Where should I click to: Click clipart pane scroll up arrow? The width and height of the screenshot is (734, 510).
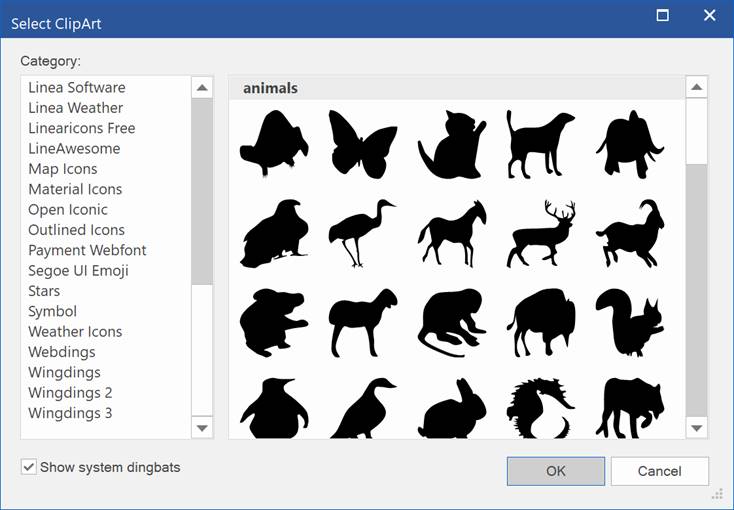point(697,87)
